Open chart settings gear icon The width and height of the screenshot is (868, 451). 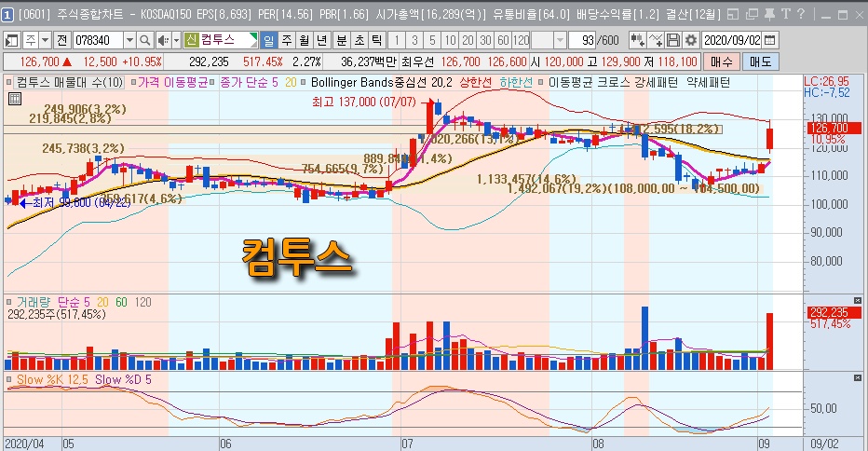pos(690,40)
